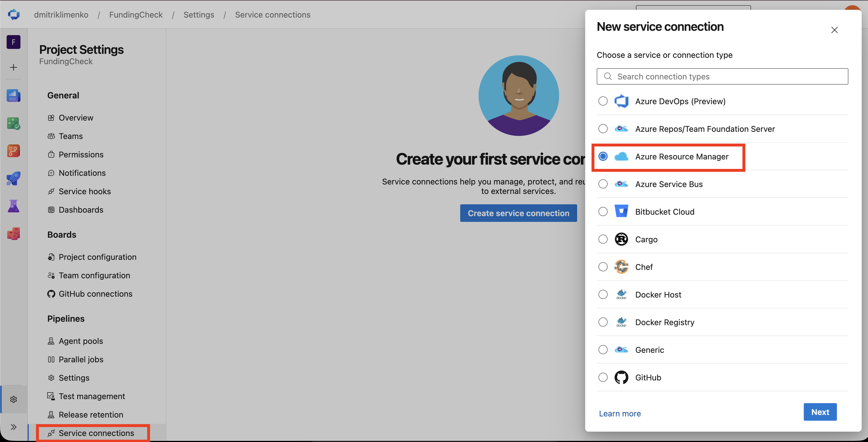The image size is (868, 442).
Task: Select Azure Repos/Team Foundation Server radio
Action: [x=603, y=129]
